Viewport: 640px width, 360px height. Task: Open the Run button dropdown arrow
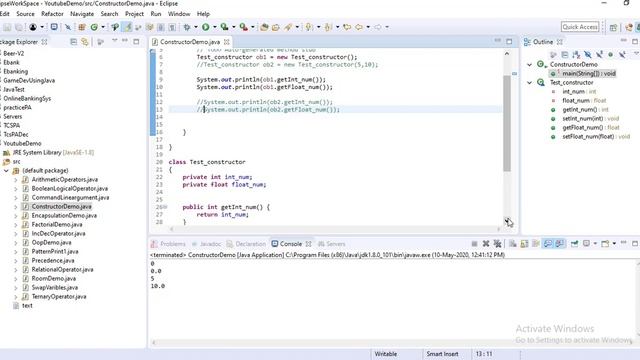click(x=215, y=27)
